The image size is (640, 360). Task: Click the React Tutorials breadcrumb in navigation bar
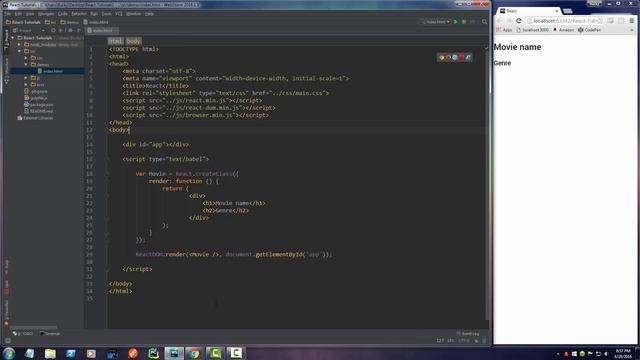coord(23,22)
